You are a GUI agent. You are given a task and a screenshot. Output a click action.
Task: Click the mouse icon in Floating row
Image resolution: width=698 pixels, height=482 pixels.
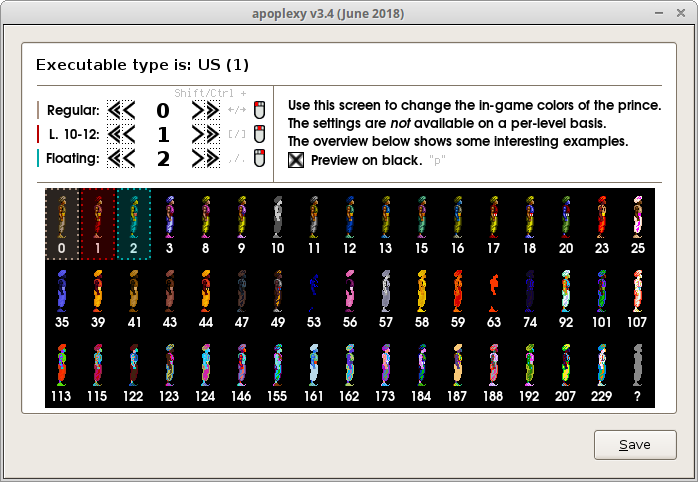(259, 158)
